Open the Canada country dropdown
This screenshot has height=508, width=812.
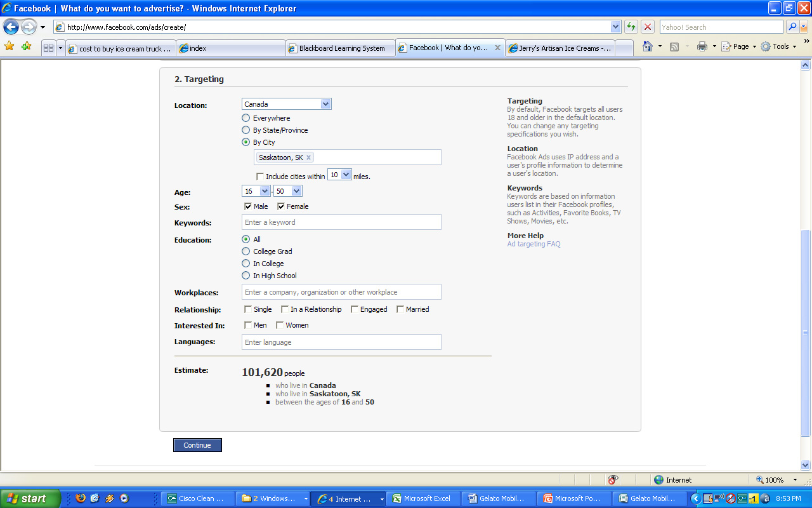pyautogui.click(x=287, y=104)
